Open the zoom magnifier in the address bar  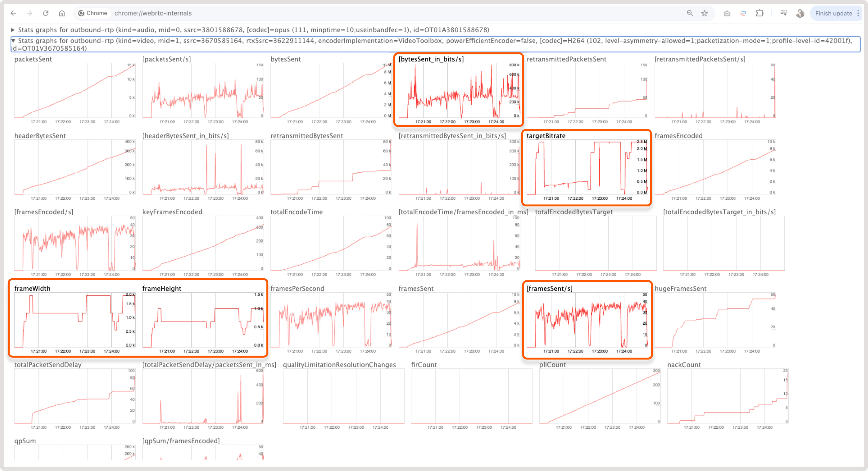click(690, 13)
